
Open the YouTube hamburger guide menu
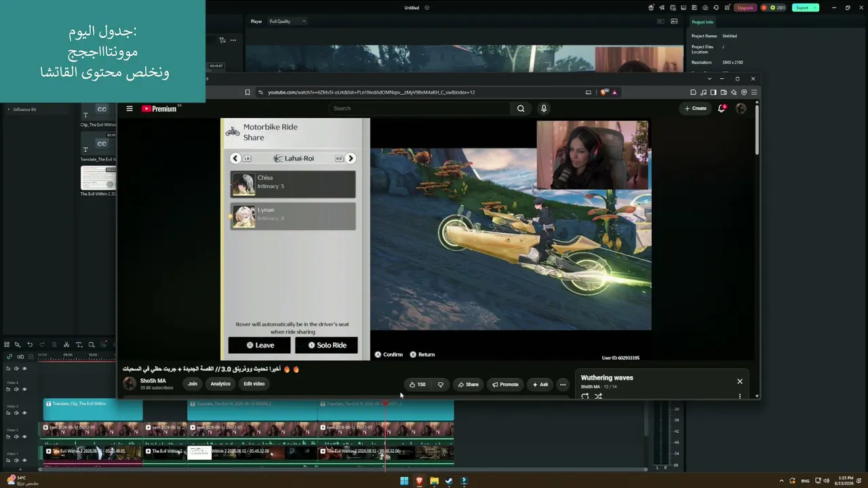pos(130,108)
